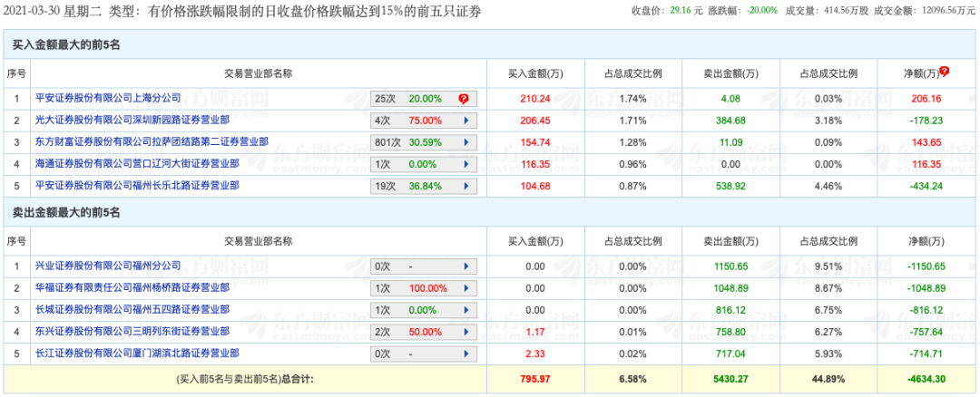
Task: Click net amount 143.65 cell
Action: [x=926, y=142]
